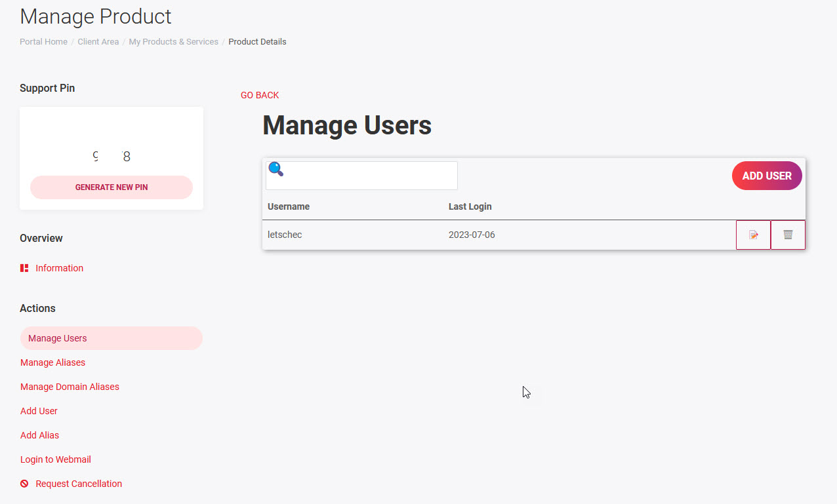
Task: Click the Request Cancellation ban icon
Action: pyautogui.click(x=24, y=484)
